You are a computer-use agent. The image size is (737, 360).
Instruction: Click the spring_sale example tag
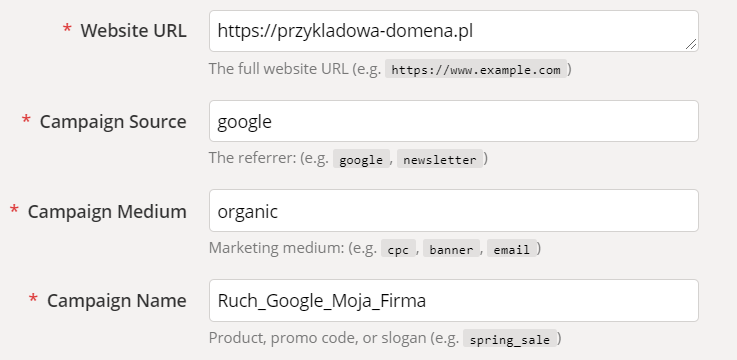510,339
